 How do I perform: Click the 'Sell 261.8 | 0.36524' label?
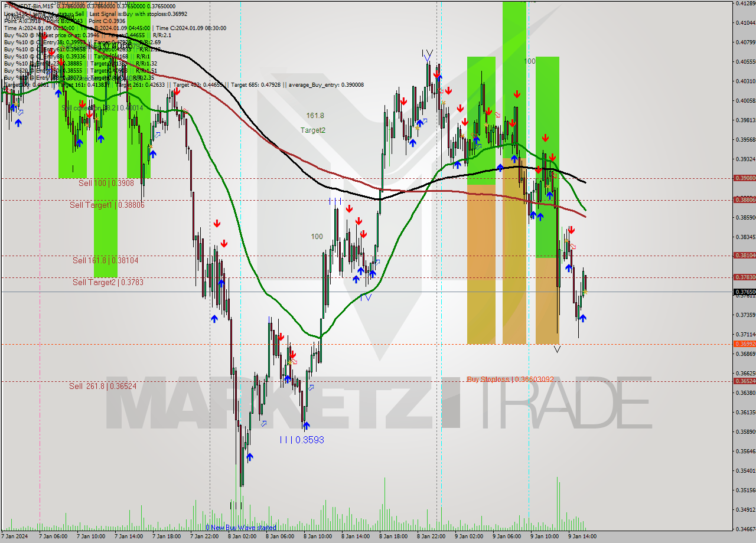pyautogui.click(x=103, y=386)
